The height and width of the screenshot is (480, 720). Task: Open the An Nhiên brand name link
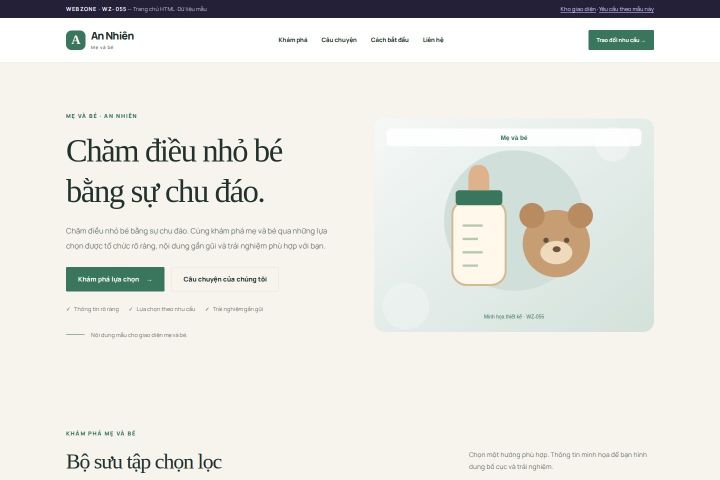point(112,36)
